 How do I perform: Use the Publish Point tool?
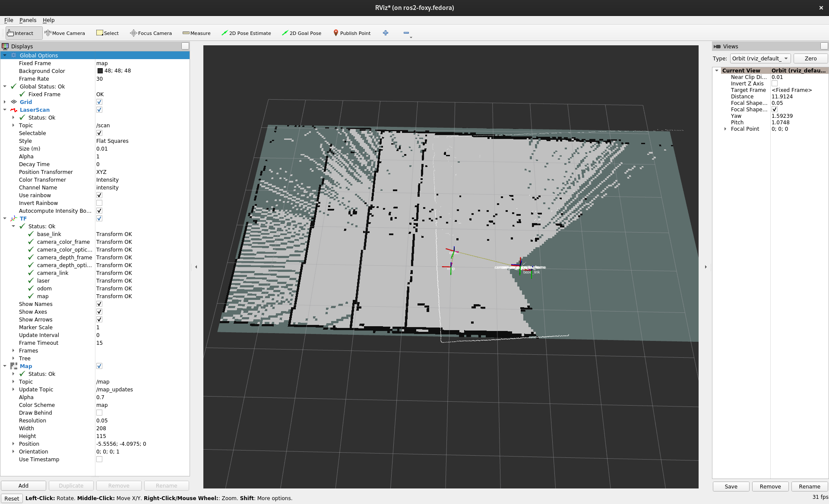[x=351, y=33]
